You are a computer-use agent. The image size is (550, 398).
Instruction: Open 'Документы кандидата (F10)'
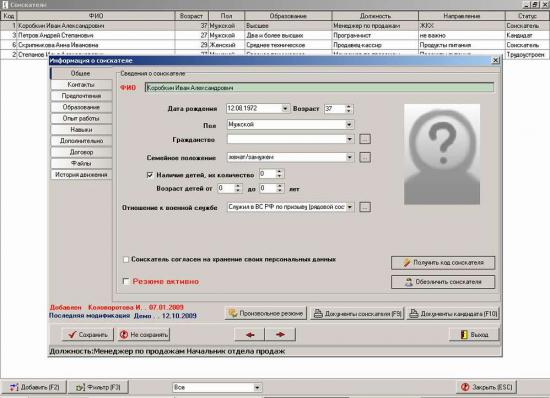point(453,313)
